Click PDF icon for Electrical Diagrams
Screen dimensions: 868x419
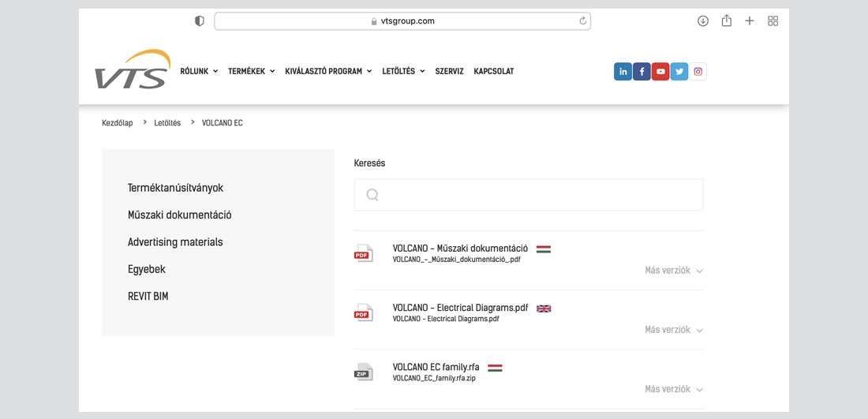tap(363, 312)
